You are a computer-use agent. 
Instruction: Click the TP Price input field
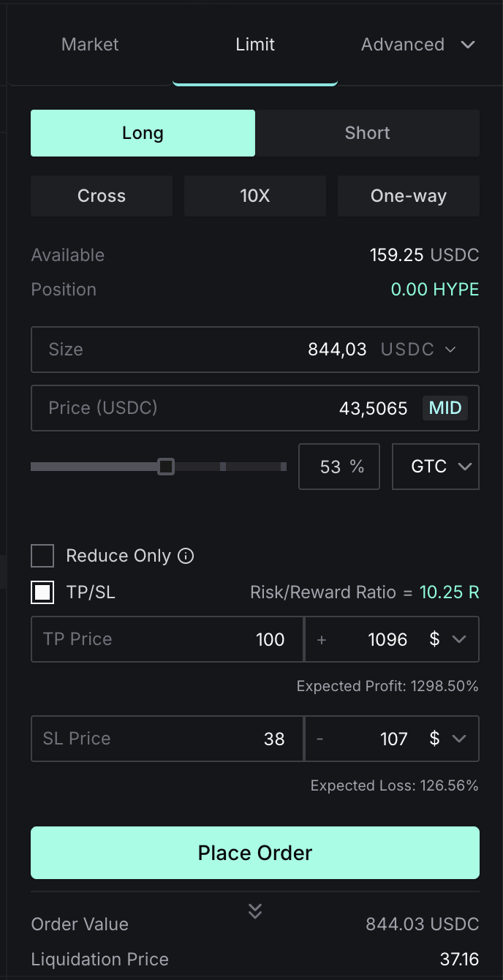[167, 639]
